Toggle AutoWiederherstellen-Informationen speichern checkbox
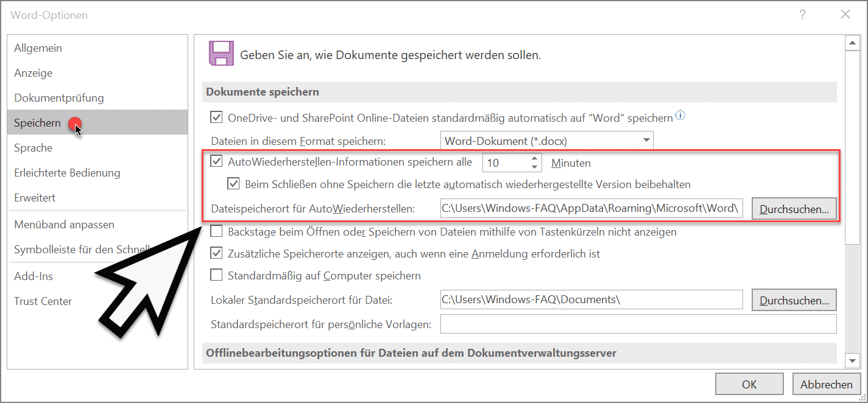This screenshot has width=868, height=403. click(x=216, y=162)
